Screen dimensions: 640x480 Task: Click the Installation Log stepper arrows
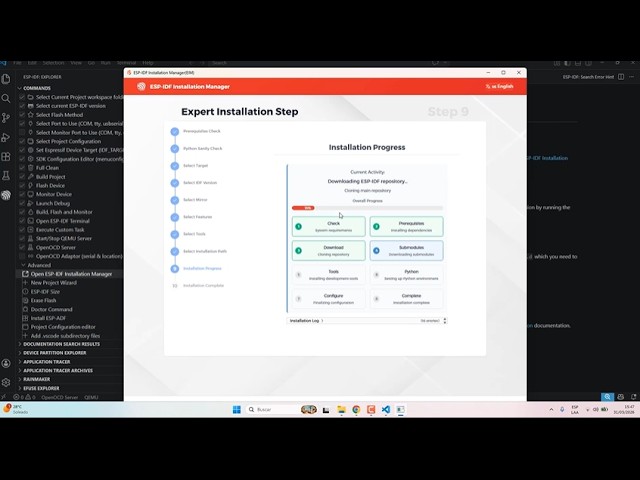coord(445,321)
